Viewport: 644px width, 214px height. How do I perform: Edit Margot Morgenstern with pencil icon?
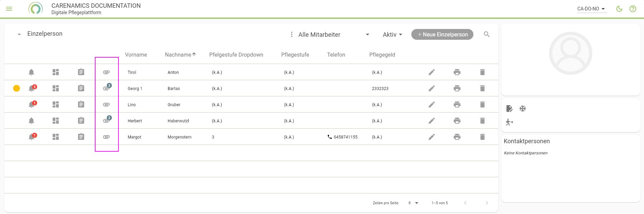pyautogui.click(x=432, y=137)
